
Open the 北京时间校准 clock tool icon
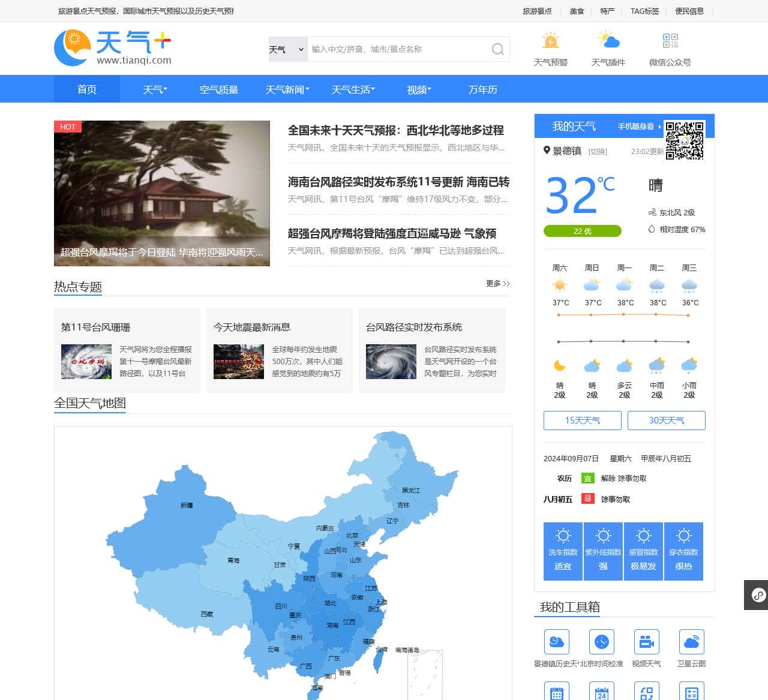tap(601, 642)
